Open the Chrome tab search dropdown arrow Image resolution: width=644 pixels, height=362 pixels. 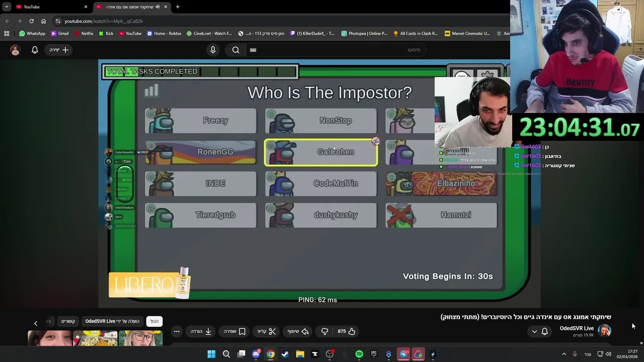[x=7, y=7]
